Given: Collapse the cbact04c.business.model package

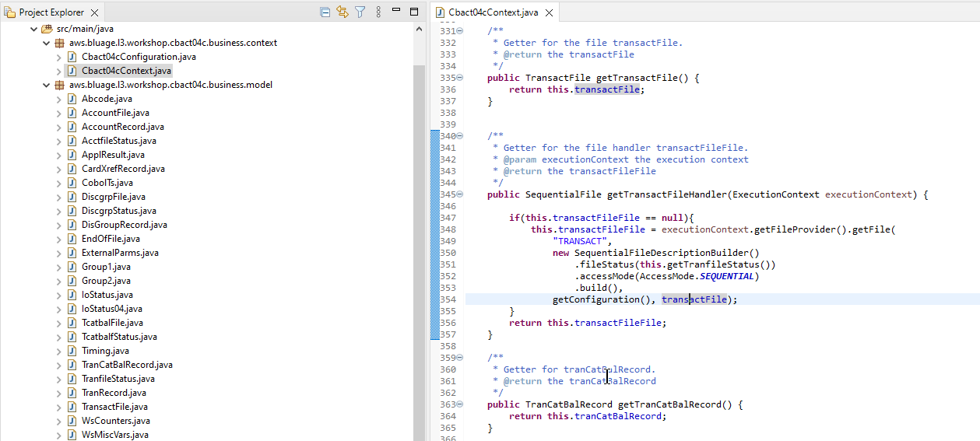Looking at the screenshot, I should 47,85.
